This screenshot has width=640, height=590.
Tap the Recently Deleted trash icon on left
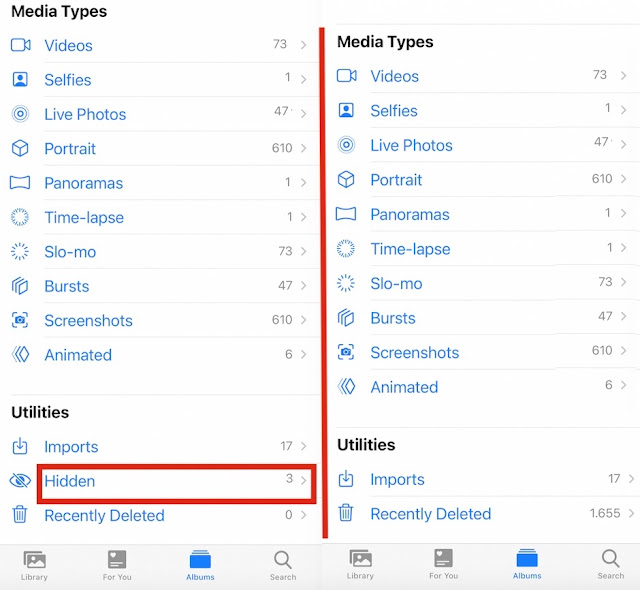click(21, 515)
